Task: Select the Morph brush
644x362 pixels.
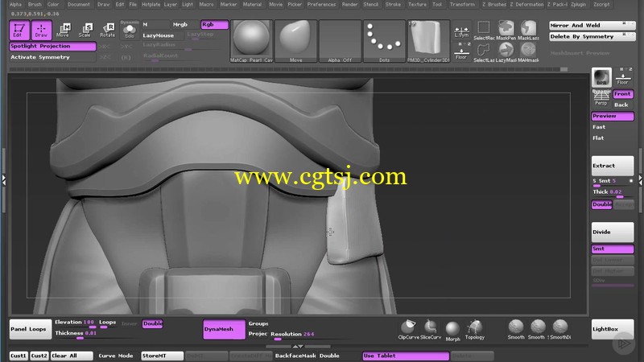Action: click(x=452, y=331)
